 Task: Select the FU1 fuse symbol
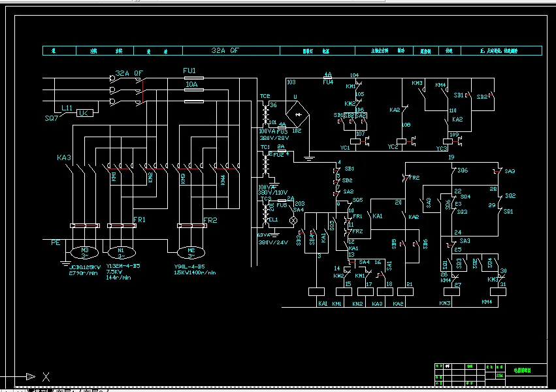click(194, 78)
